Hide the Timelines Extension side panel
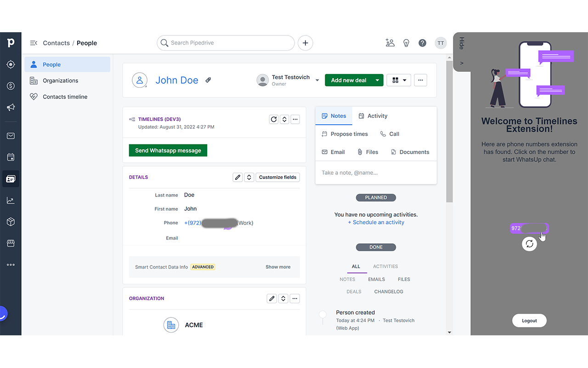This screenshot has height=368, width=588. pos(462,52)
